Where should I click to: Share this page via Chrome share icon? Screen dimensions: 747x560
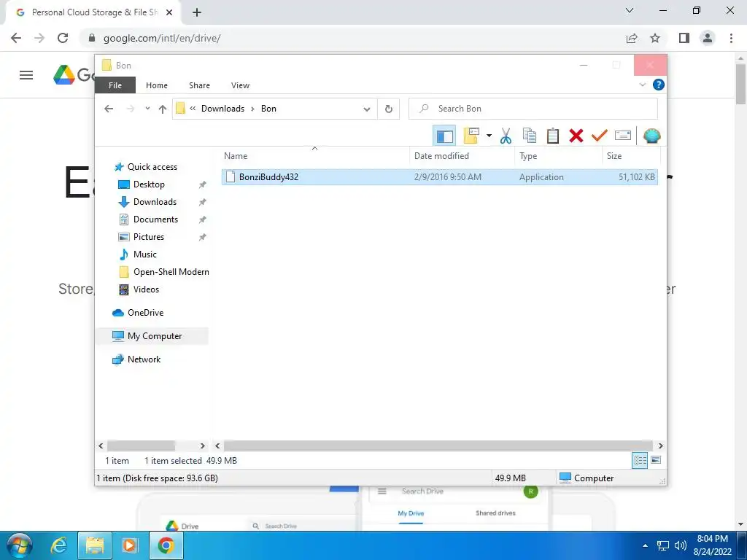pyautogui.click(x=632, y=38)
